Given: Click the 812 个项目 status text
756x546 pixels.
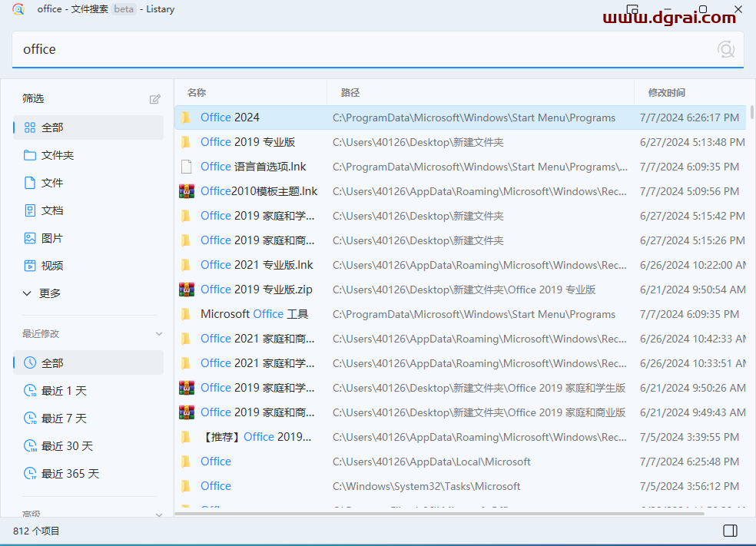Looking at the screenshot, I should point(36,531).
